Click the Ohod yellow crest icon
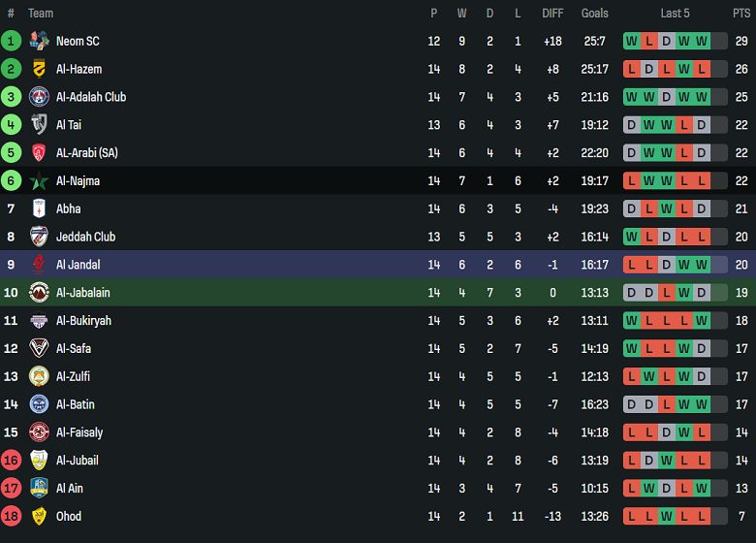 39,516
